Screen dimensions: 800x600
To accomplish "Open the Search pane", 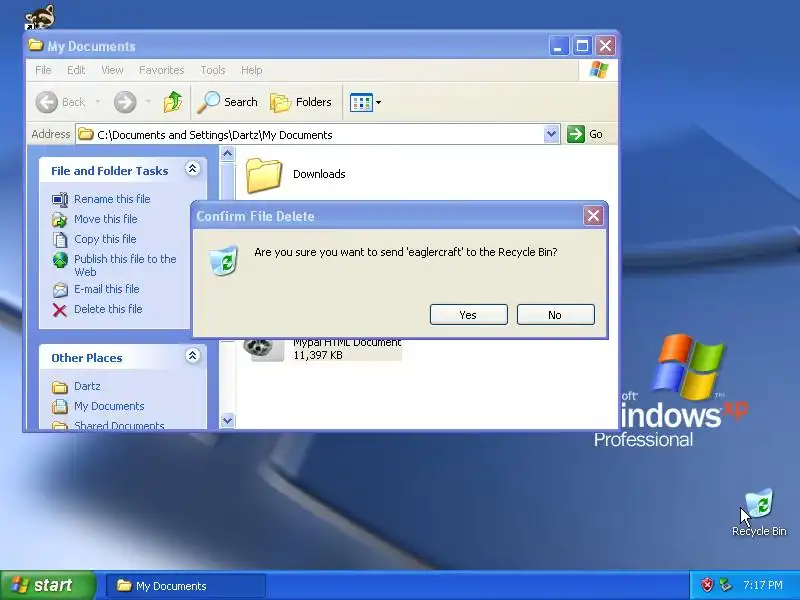I will tap(228, 102).
